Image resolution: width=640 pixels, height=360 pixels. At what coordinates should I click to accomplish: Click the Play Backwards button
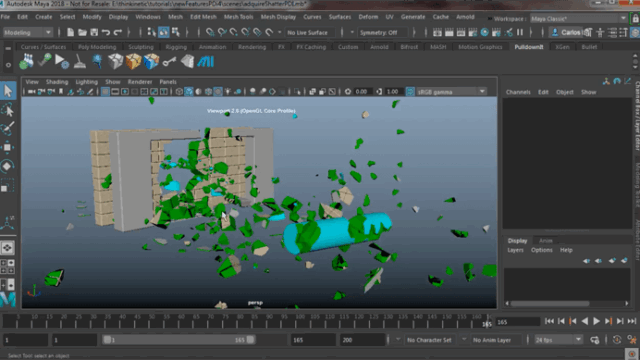tap(584, 321)
